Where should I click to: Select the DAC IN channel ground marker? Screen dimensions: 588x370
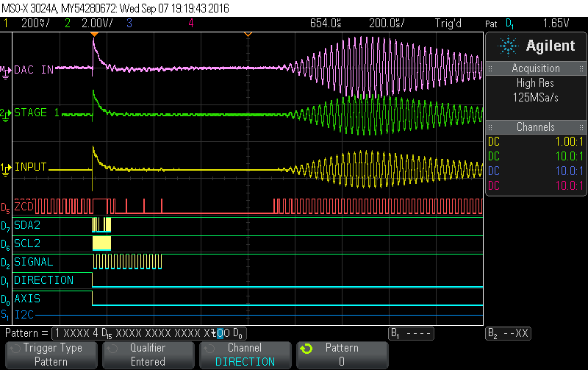pos(5,71)
